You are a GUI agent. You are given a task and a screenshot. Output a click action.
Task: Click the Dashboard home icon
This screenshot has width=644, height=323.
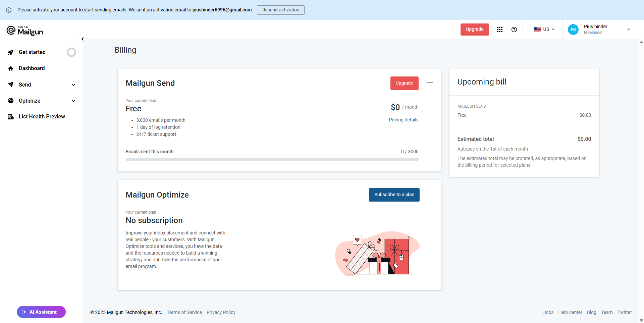11,68
